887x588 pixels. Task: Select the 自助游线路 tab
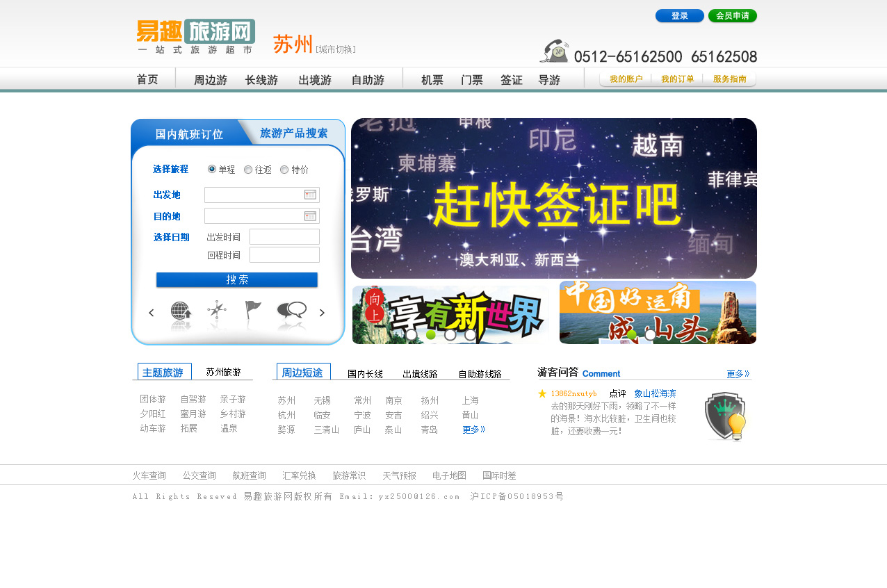(480, 374)
